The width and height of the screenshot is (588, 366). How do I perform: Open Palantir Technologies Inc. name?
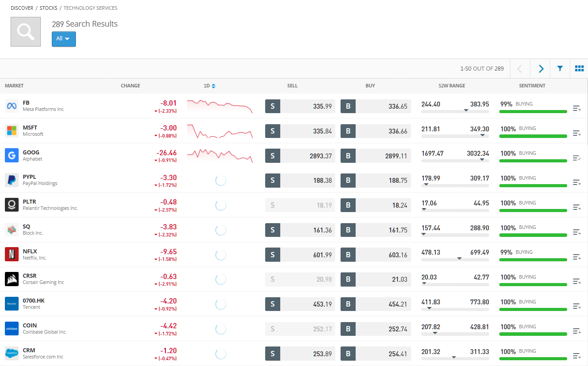click(x=50, y=208)
